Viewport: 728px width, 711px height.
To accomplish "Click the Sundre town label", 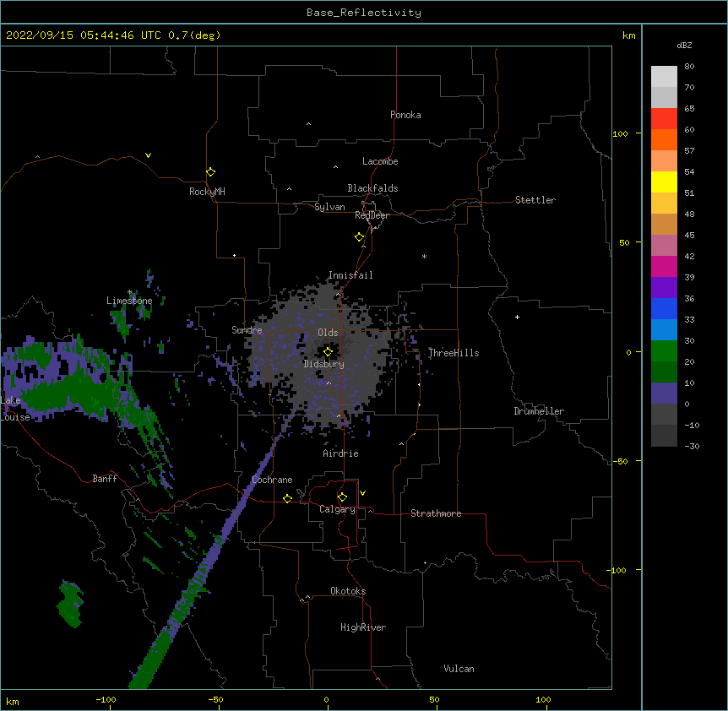I will [x=247, y=330].
